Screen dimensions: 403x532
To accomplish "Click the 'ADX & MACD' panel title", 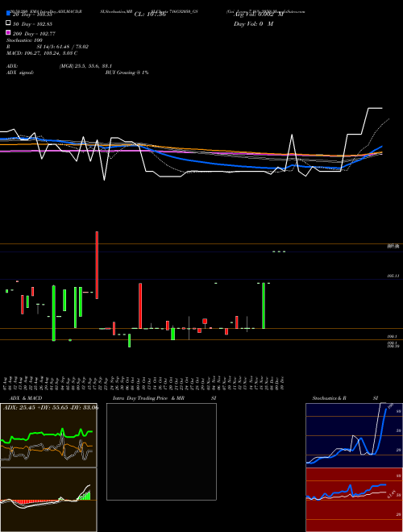I will 26,398.
